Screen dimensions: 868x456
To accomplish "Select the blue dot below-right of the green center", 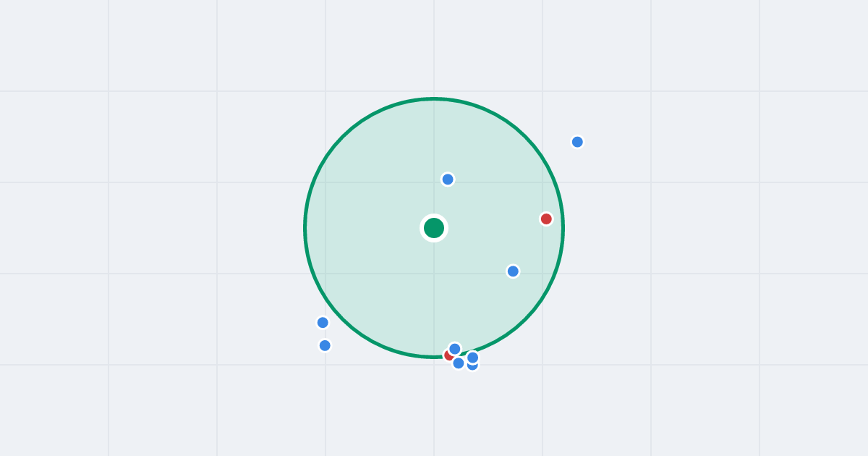I will [513, 271].
